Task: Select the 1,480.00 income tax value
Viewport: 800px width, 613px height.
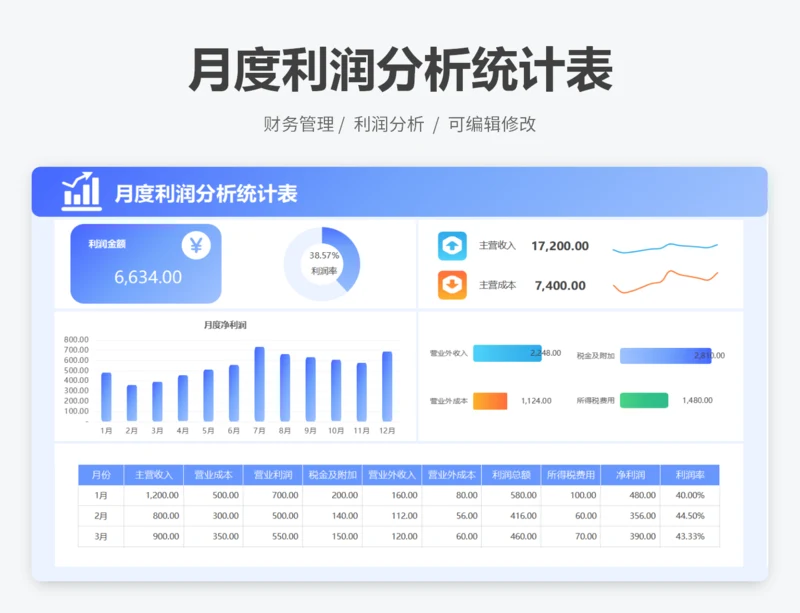Action: coord(697,400)
